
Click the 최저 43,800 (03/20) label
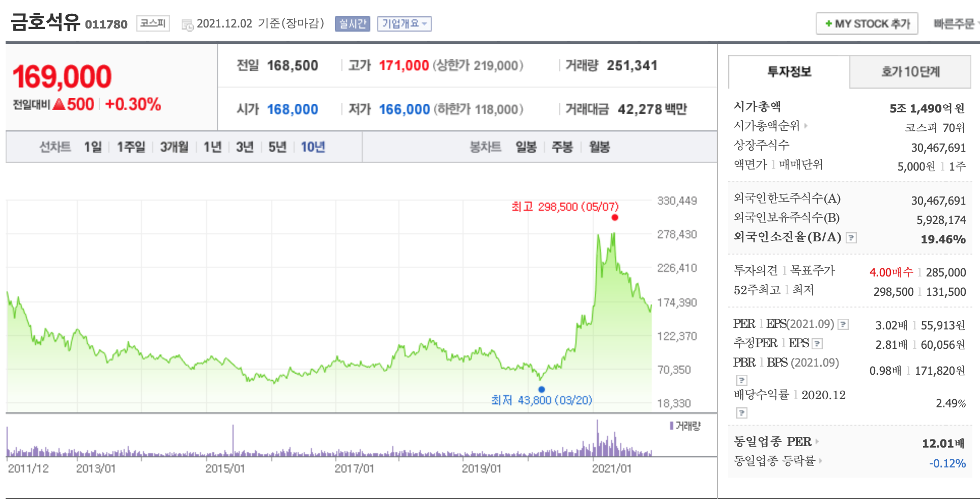(541, 400)
